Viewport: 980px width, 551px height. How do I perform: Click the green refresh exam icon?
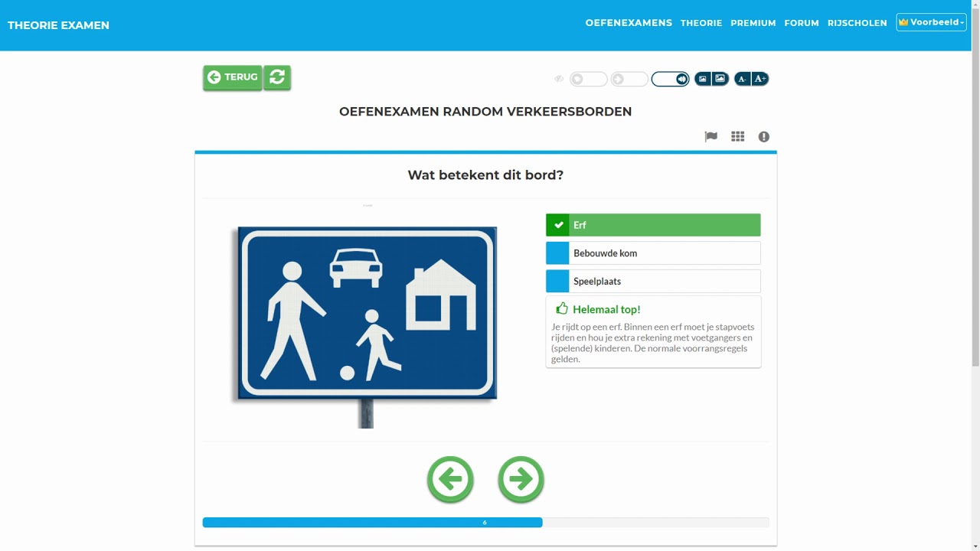[x=277, y=77]
